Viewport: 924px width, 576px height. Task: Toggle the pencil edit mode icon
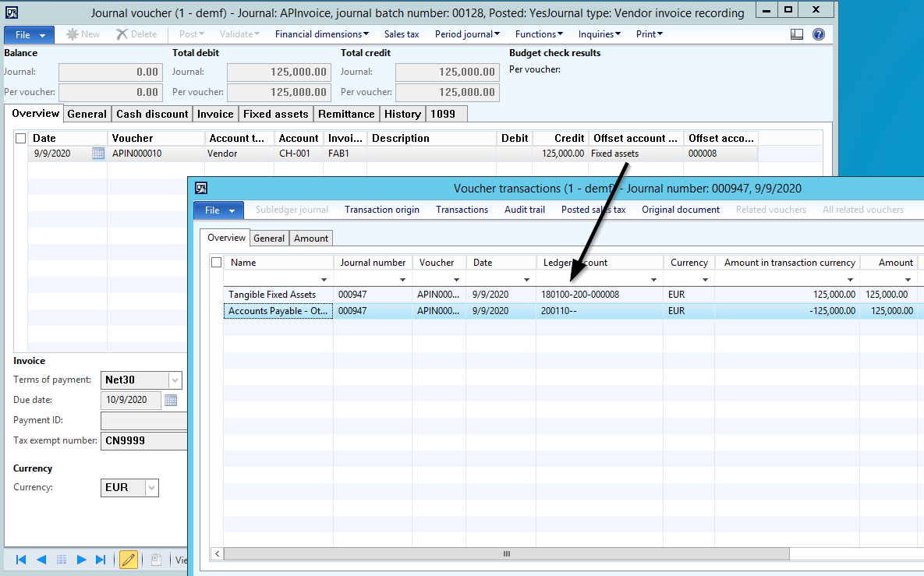click(x=129, y=560)
